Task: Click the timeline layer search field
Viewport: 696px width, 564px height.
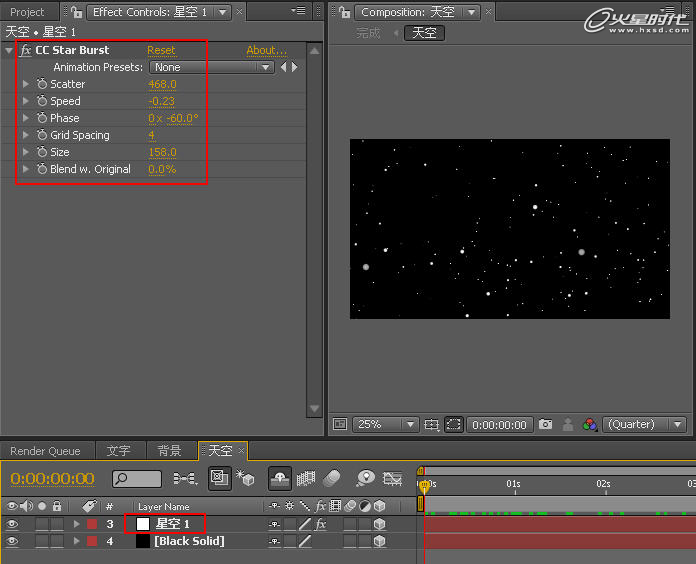Action: (137, 478)
